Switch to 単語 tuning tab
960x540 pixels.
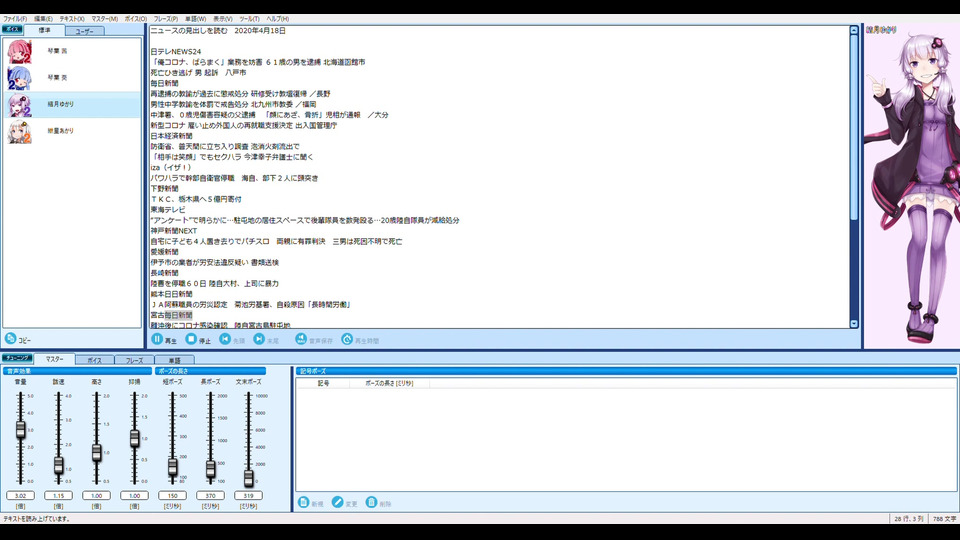tap(174, 360)
